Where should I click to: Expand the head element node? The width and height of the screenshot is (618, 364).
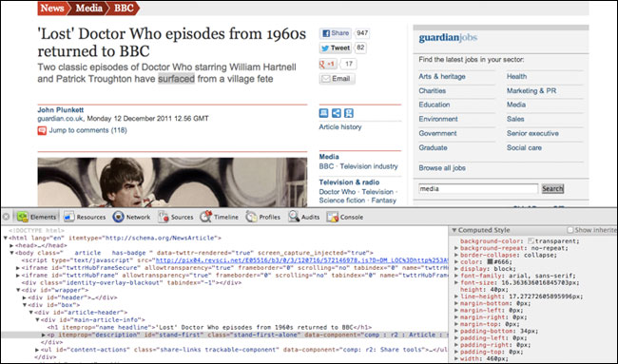[x=11, y=245]
